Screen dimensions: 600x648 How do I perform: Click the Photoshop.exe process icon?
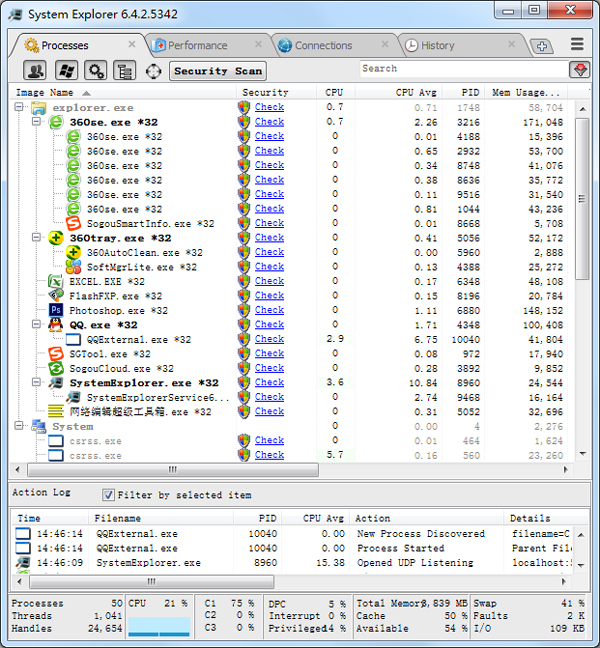pyautogui.click(x=57, y=311)
